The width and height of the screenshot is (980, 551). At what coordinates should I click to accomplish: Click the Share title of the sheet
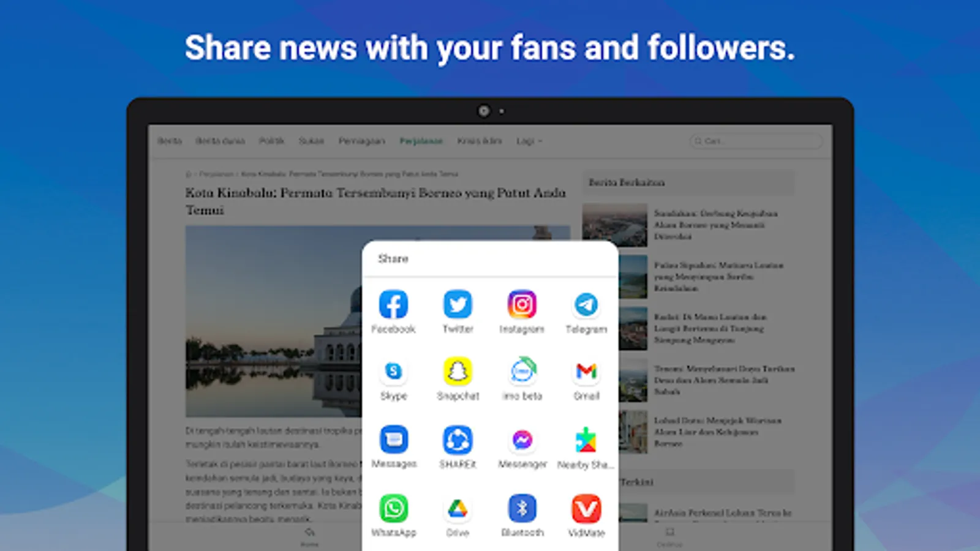tap(393, 258)
